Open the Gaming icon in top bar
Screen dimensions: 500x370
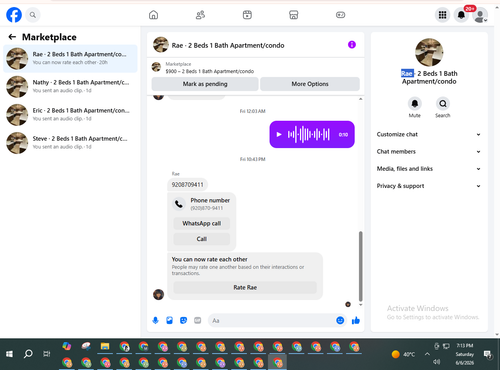coord(340,15)
